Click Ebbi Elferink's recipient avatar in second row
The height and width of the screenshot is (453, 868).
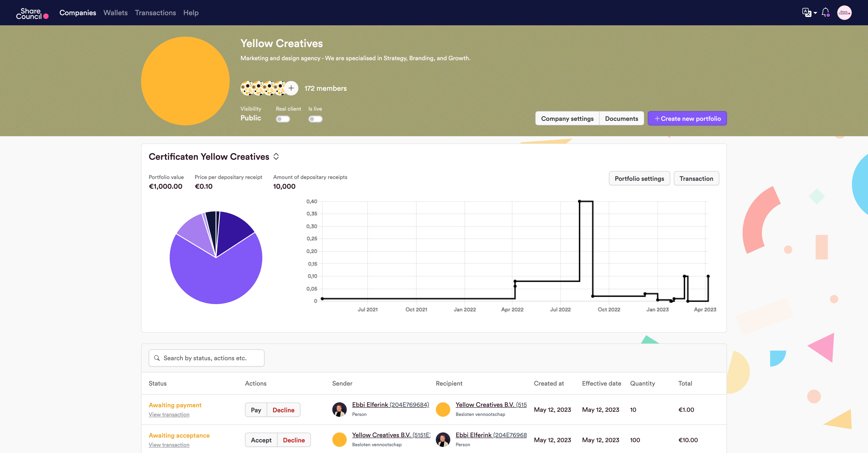click(x=443, y=440)
